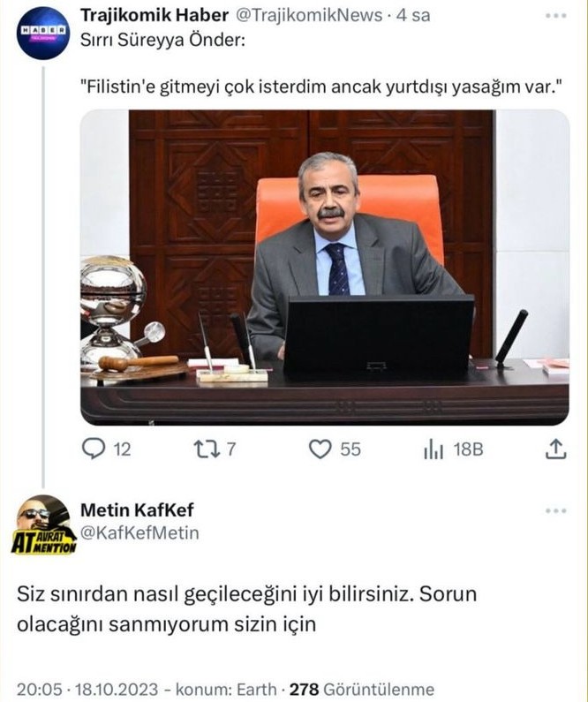View analytics bar chart icon
This screenshot has height=702, width=588.
(433, 449)
